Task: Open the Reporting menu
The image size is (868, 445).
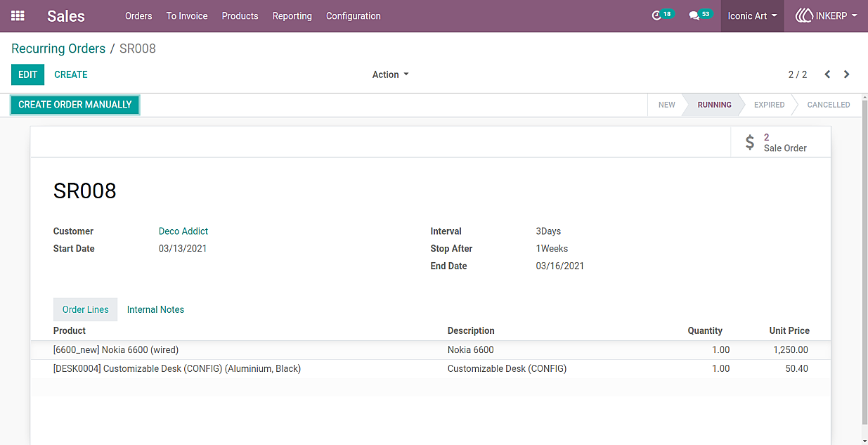Action: coord(292,15)
